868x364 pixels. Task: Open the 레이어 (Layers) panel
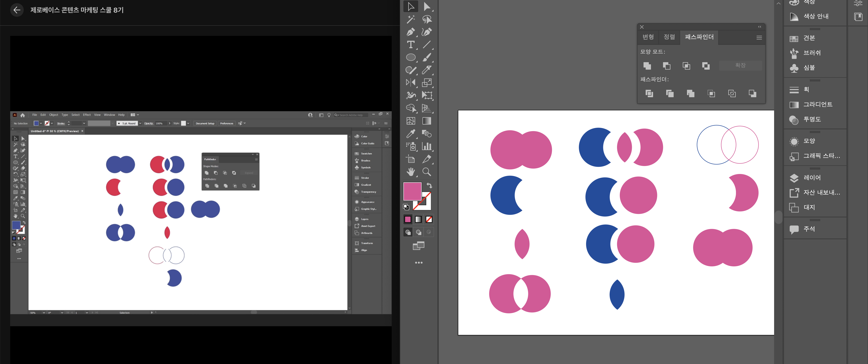(x=812, y=177)
